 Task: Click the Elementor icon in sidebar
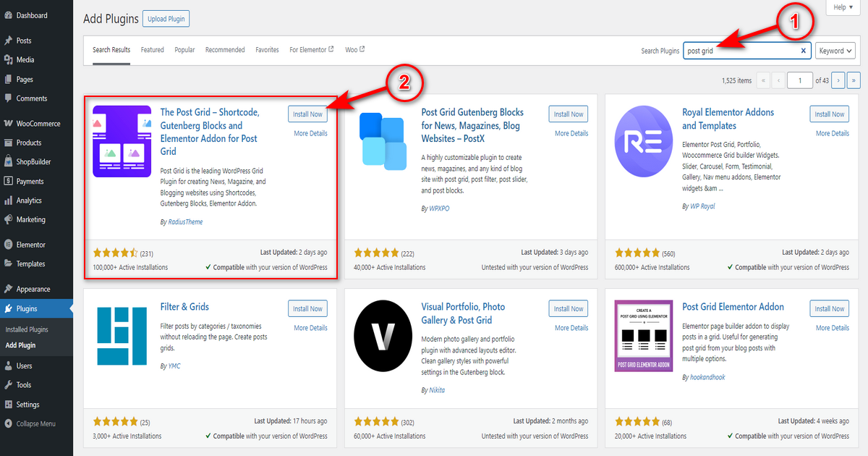pos(8,245)
